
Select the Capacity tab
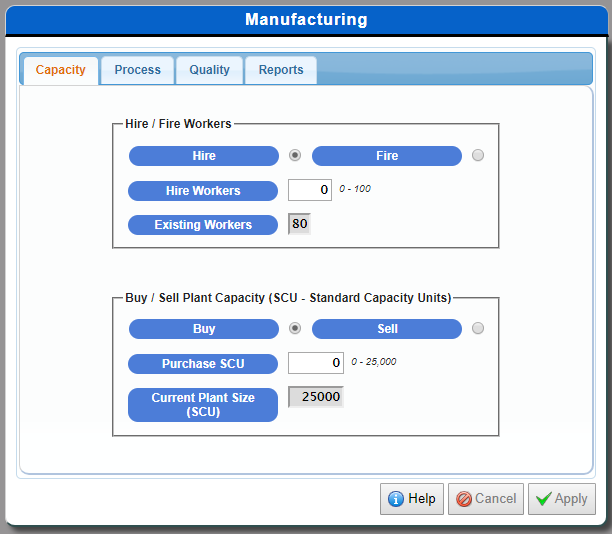click(x=60, y=70)
